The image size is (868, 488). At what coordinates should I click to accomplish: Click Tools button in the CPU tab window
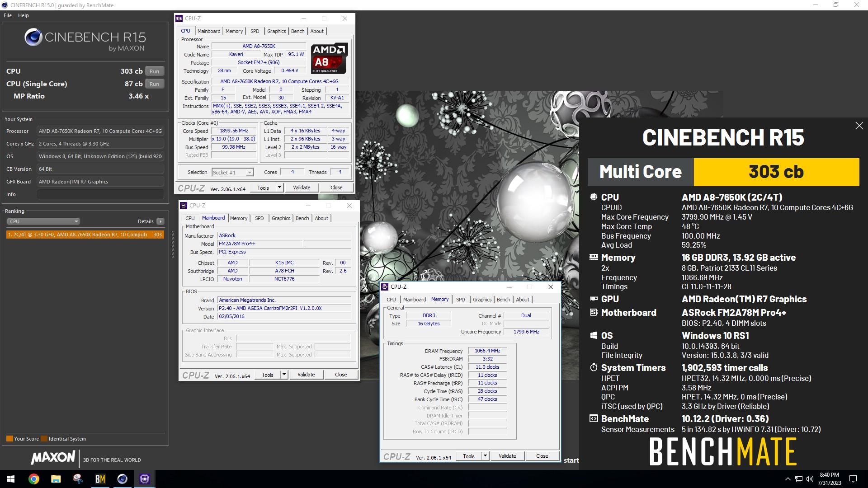coord(263,188)
